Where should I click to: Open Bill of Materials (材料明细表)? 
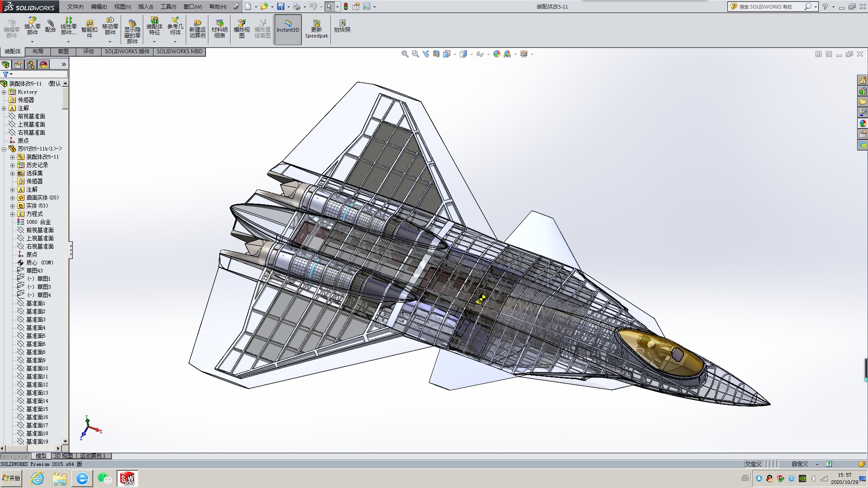coord(220,28)
